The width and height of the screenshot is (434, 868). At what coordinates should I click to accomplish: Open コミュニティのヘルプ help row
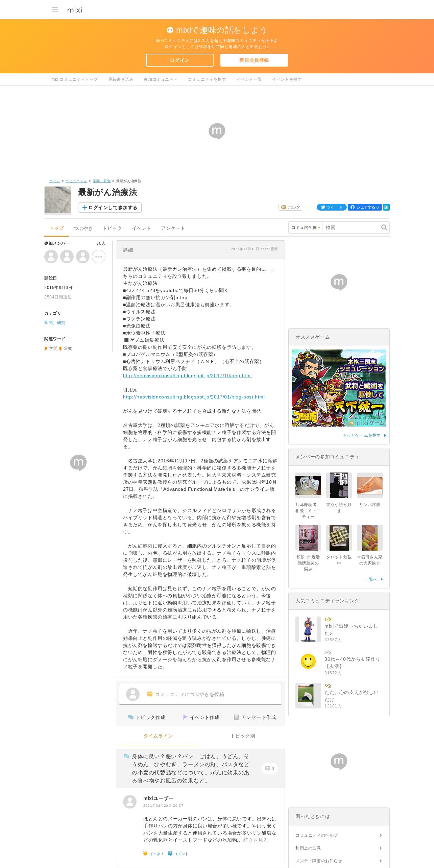click(x=339, y=835)
